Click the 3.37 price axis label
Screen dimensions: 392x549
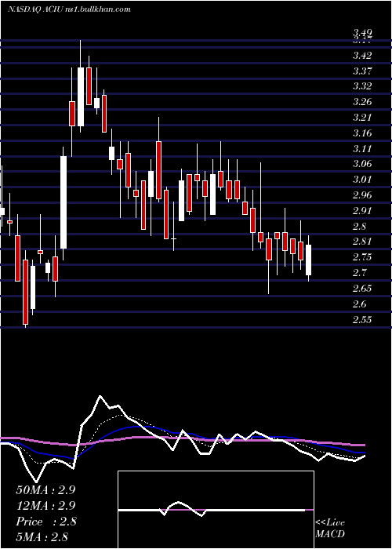pos(362,71)
